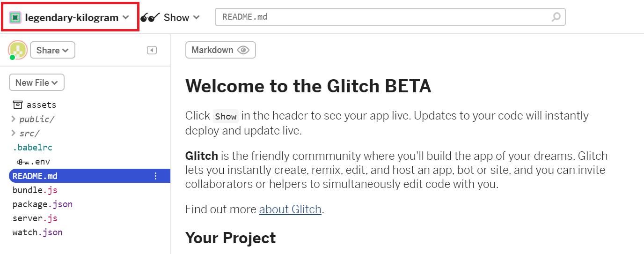Click the sunglasses Show icon
This screenshot has width=644, height=254.
click(150, 18)
